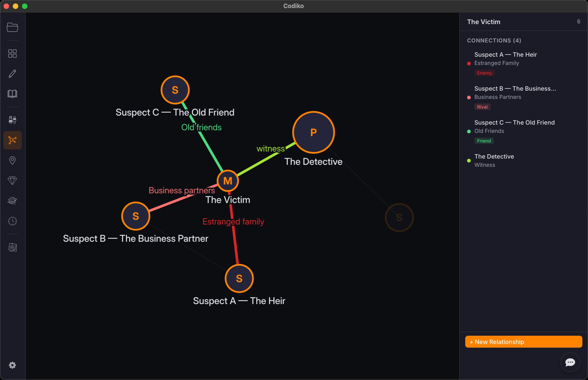Open the characters people icon

click(12, 120)
